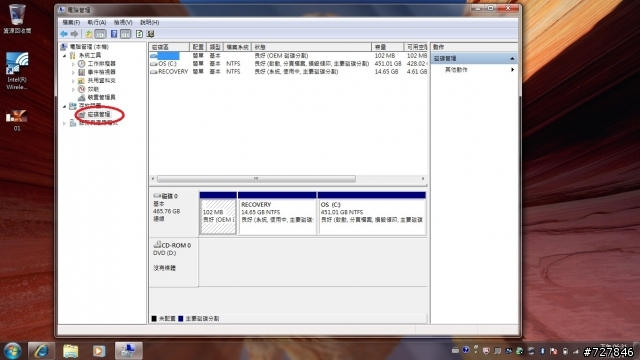Open the Recycle Bin desktop icon
Image resolution: width=640 pixels, height=360 pixels.
(x=17, y=19)
